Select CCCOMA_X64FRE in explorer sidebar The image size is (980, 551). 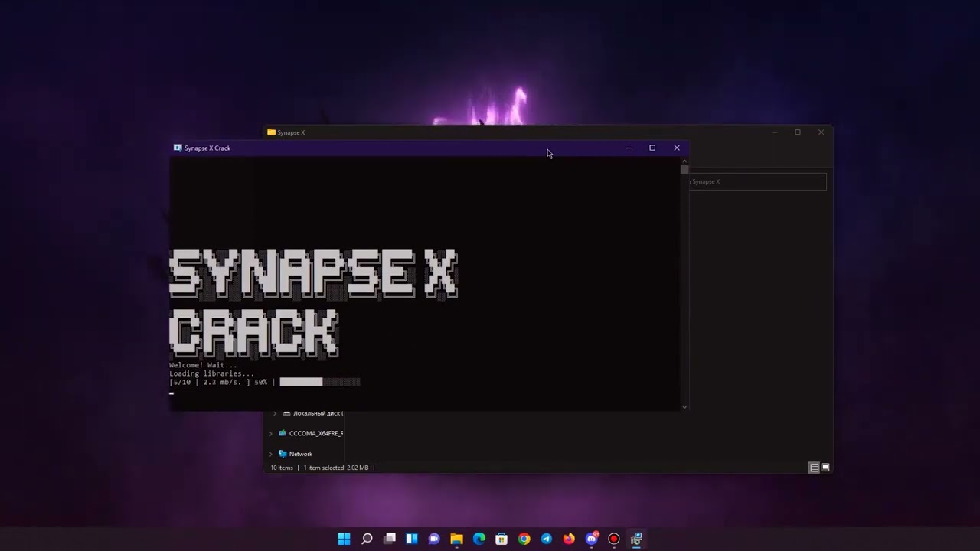coord(316,433)
